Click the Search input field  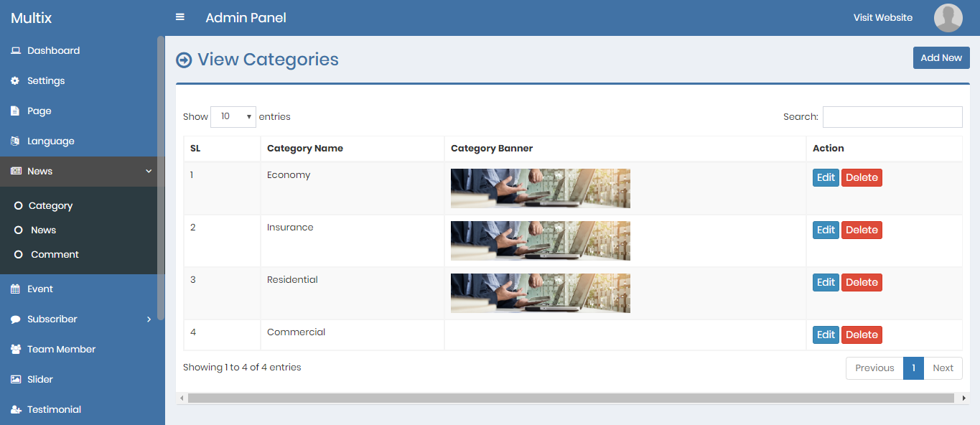[892, 117]
